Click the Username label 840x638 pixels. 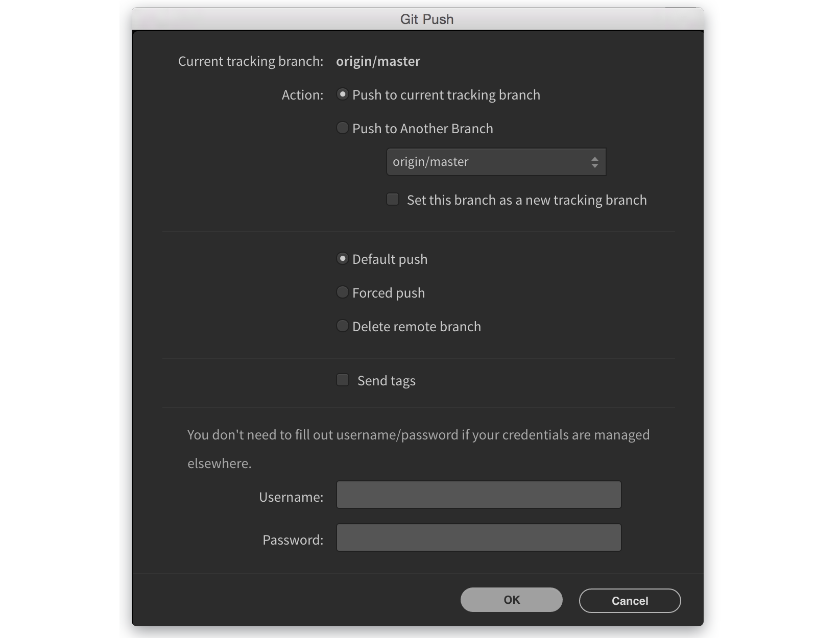pyautogui.click(x=291, y=496)
